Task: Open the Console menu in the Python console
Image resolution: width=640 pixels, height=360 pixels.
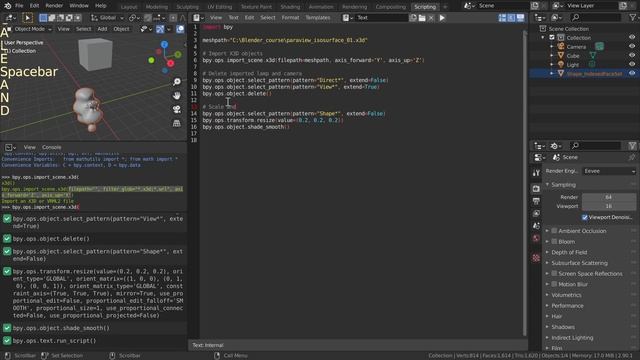Action: [51, 147]
